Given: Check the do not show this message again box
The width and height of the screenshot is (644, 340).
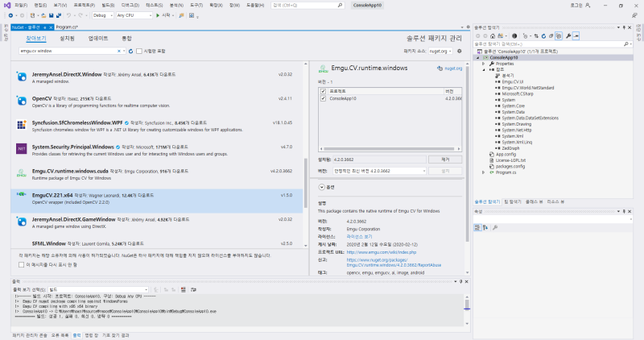Looking at the screenshot, I should pos(22,265).
